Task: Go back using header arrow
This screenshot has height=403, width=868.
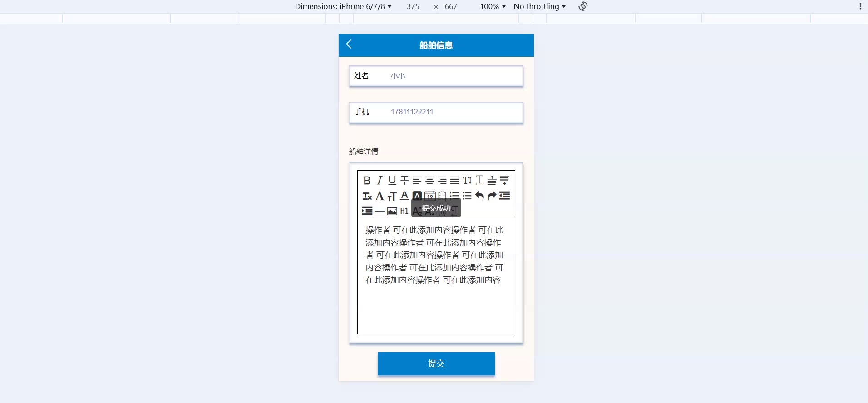Action: [349, 44]
